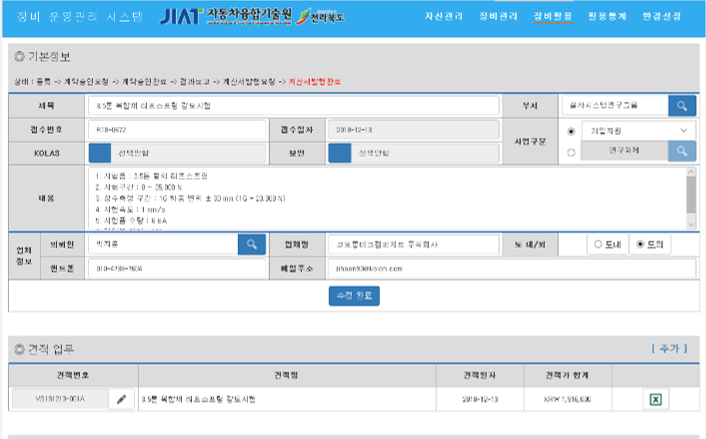This screenshot has height=439, width=706.
Task: Click the search icon beside 연구과제 field
Action: pos(681,151)
